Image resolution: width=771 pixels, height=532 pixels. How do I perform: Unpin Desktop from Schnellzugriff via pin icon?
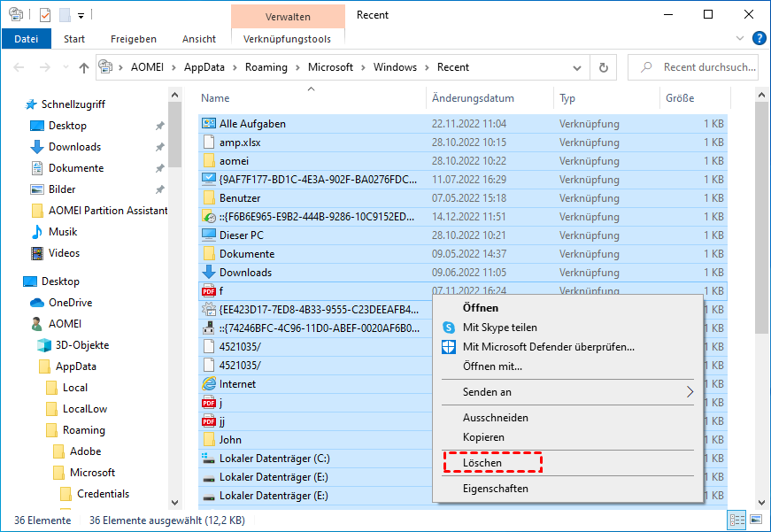(x=160, y=126)
